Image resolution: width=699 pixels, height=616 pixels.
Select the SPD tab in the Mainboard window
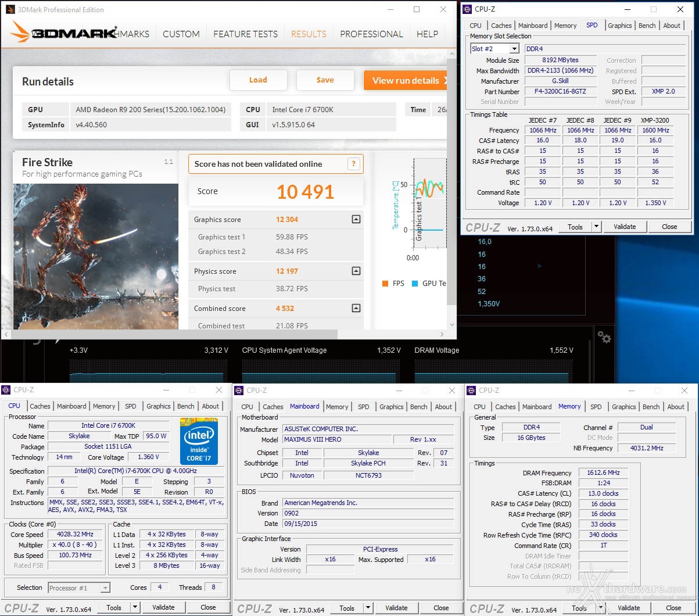[x=364, y=407]
